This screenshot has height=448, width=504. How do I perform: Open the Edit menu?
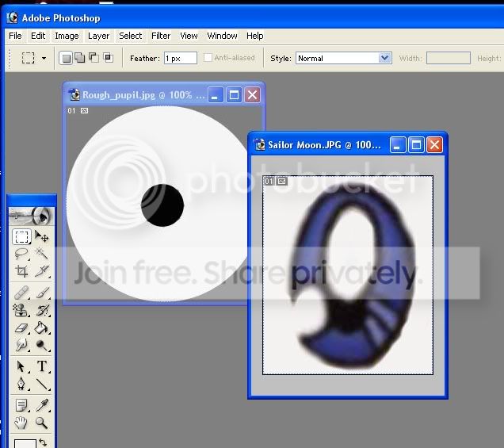point(38,36)
